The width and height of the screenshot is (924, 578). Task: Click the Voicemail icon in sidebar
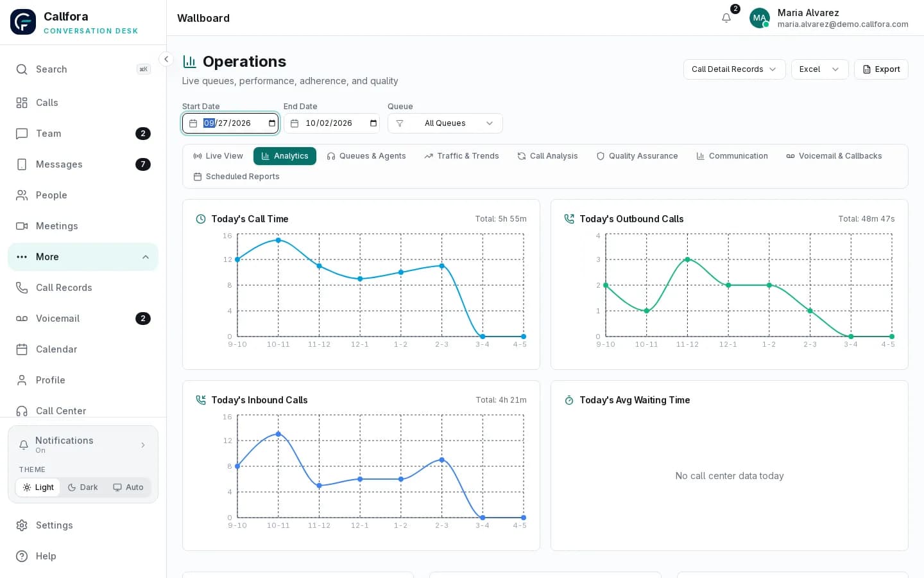[x=22, y=319]
